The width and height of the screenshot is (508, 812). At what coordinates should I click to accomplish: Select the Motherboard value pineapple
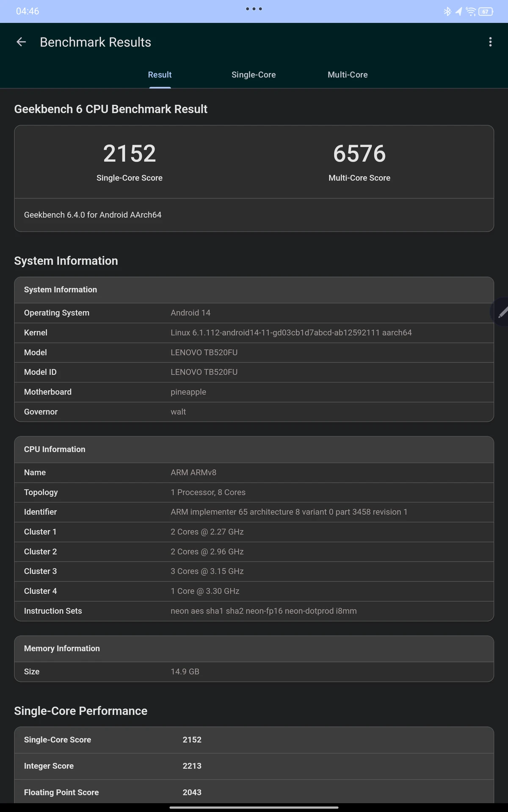tap(188, 392)
